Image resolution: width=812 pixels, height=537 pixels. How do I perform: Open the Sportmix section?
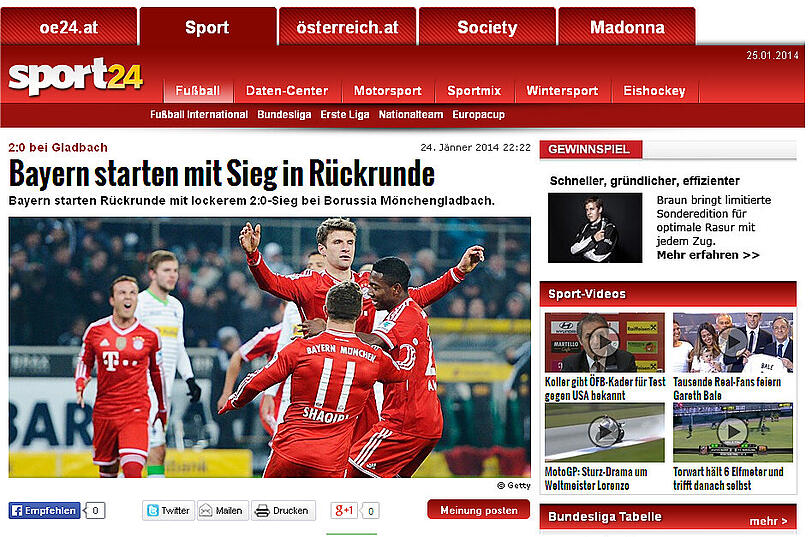474,91
